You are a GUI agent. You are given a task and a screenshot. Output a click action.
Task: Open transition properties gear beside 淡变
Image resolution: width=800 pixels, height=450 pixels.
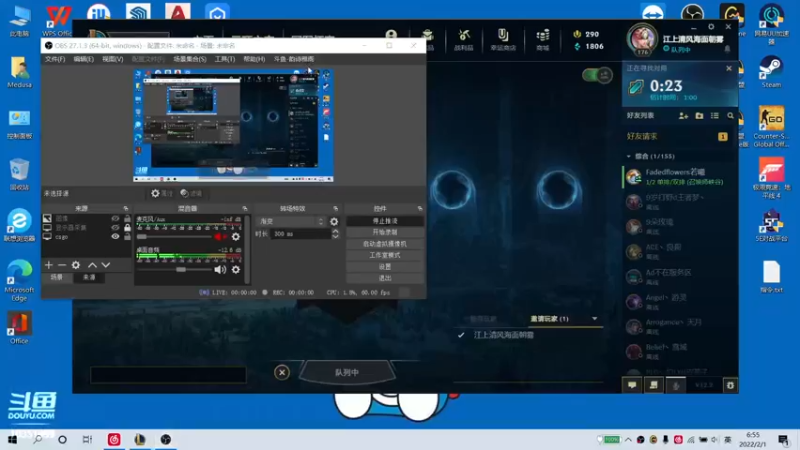click(334, 221)
